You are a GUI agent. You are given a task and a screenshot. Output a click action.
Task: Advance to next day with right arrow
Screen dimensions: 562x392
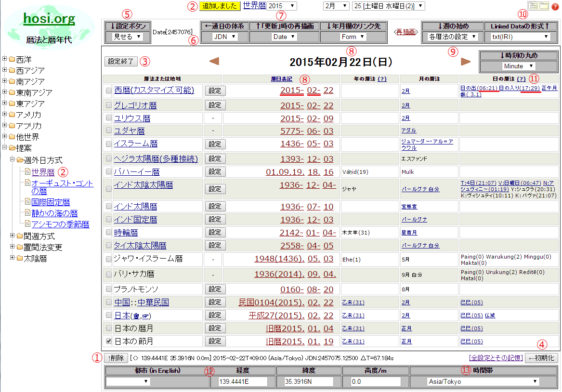pos(466,61)
